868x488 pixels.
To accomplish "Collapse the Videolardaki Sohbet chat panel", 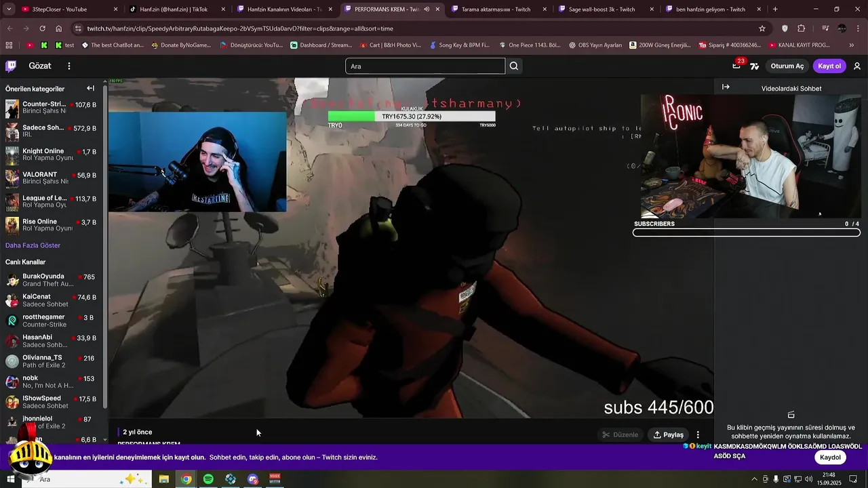I will click(726, 87).
